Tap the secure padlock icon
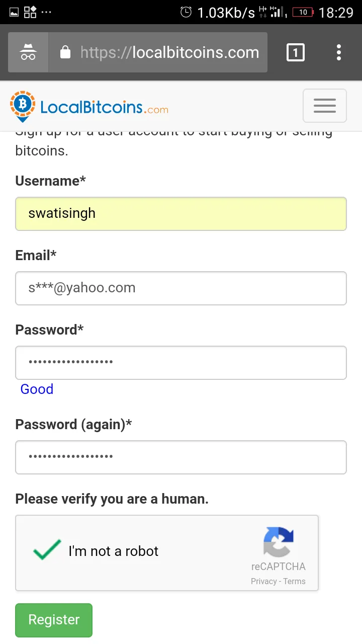 pyautogui.click(x=65, y=52)
